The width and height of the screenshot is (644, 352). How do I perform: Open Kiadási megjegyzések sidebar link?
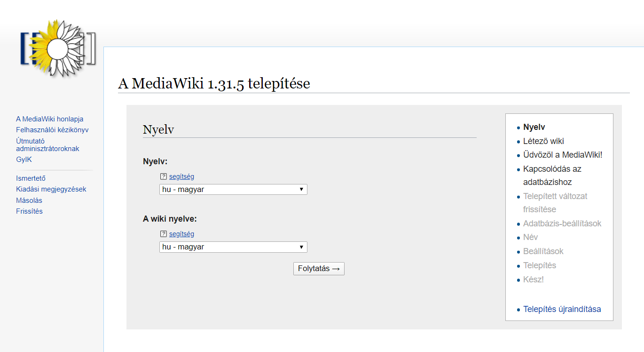51,189
